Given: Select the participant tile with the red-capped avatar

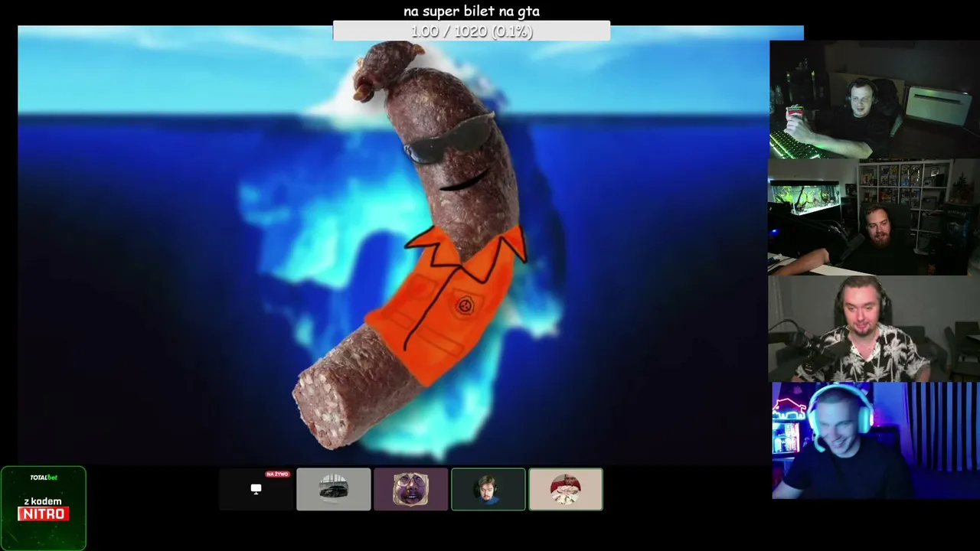Looking at the screenshot, I should coord(566,489).
